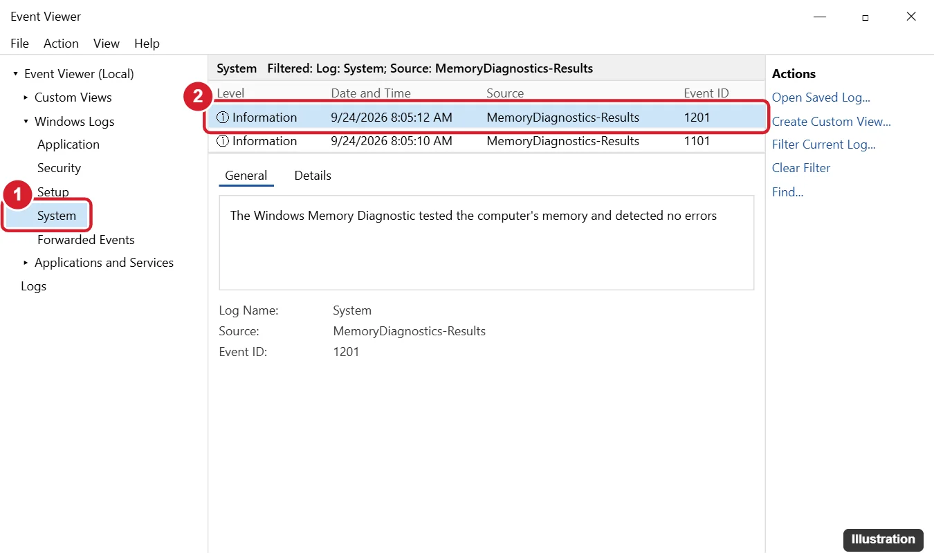Expand the Applications and Services arrow

pos(26,263)
